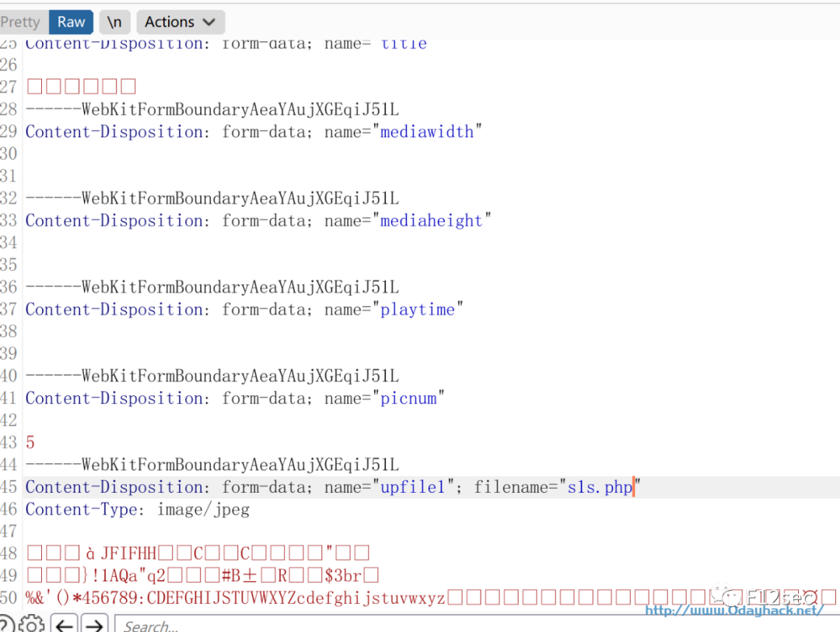Toggle the \n non-printable characters button
The width and height of the screenshot is (840, 632).
tap(114, 22)
